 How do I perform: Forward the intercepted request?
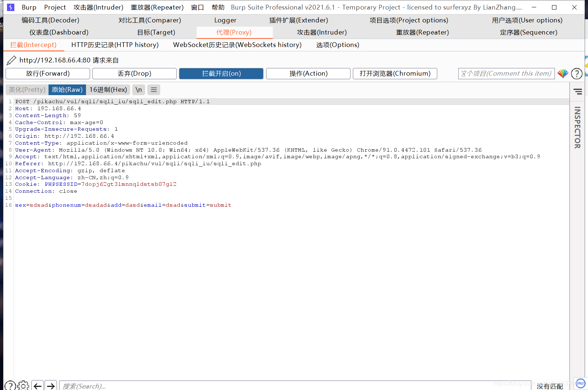point(48,73)
